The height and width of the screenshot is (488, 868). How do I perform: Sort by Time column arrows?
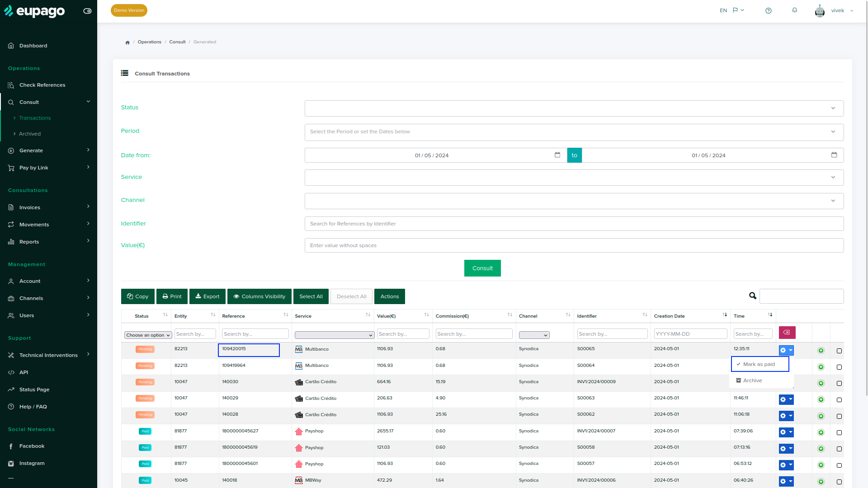pyautogui.click(x=770, y=315)
